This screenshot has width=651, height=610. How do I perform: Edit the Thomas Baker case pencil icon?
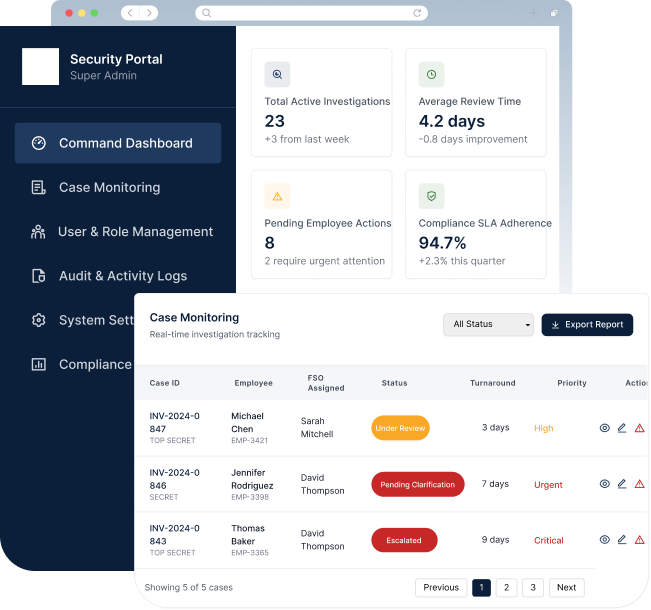coord(622,540)
